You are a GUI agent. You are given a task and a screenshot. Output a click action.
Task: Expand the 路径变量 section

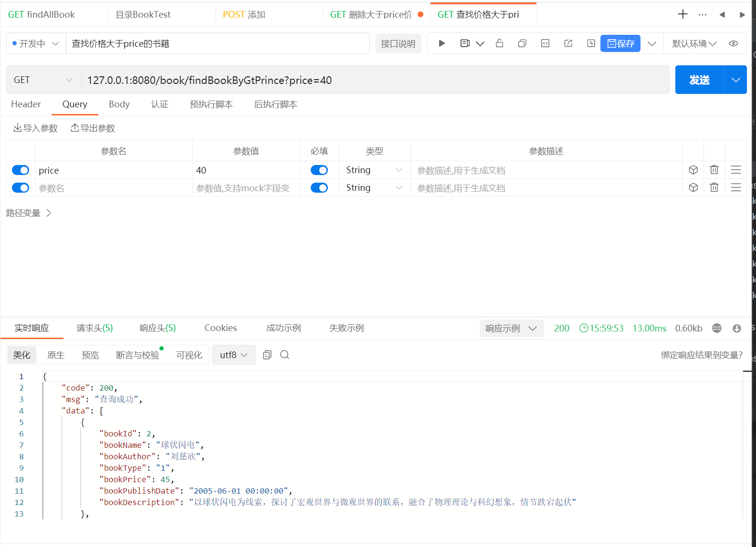[29, 213]
